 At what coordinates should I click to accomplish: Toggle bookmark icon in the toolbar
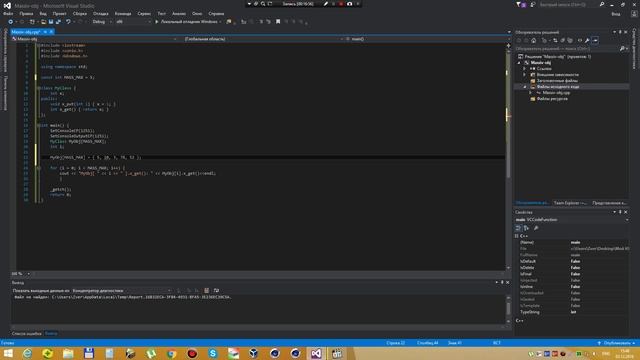[x=278, y=22]
